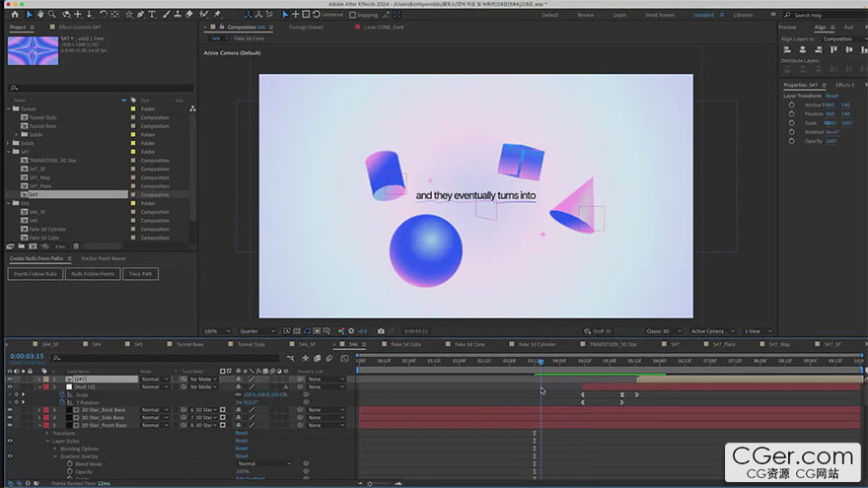Screen dimensions: 868x488
Task: Toggle the Gradient Overlay eye icon
Action: (10, 456)
